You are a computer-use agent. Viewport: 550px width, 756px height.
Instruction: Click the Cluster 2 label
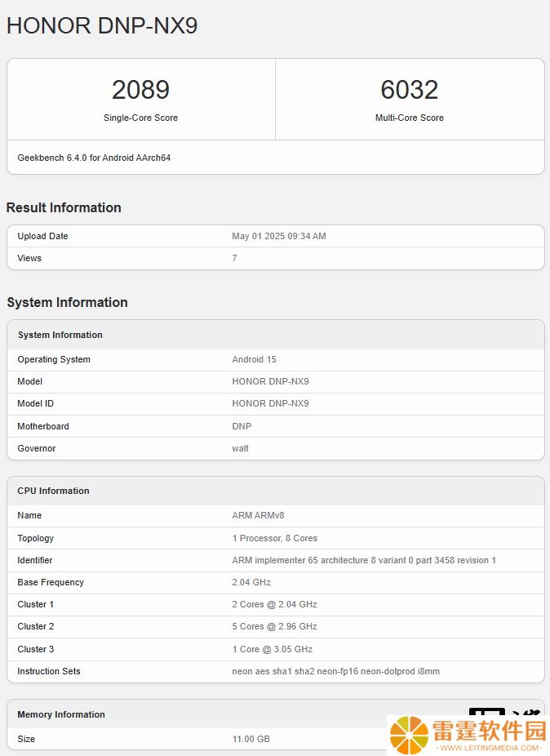coord(36,627)
